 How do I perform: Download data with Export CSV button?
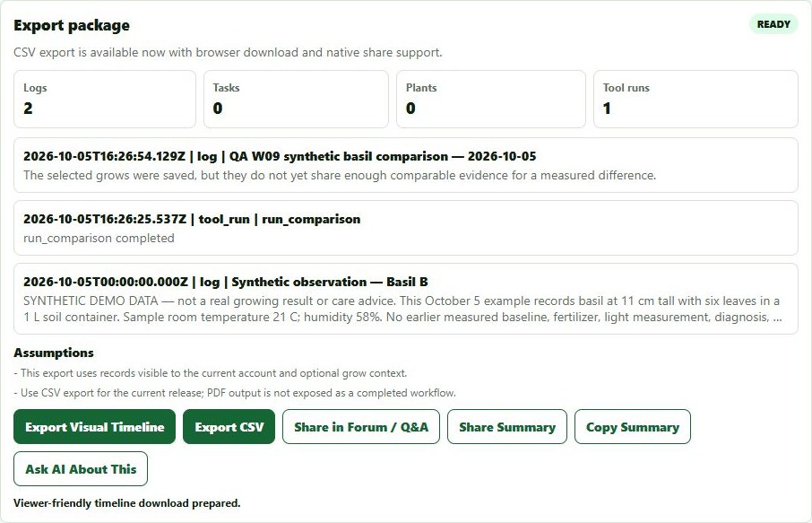[229, 427]
